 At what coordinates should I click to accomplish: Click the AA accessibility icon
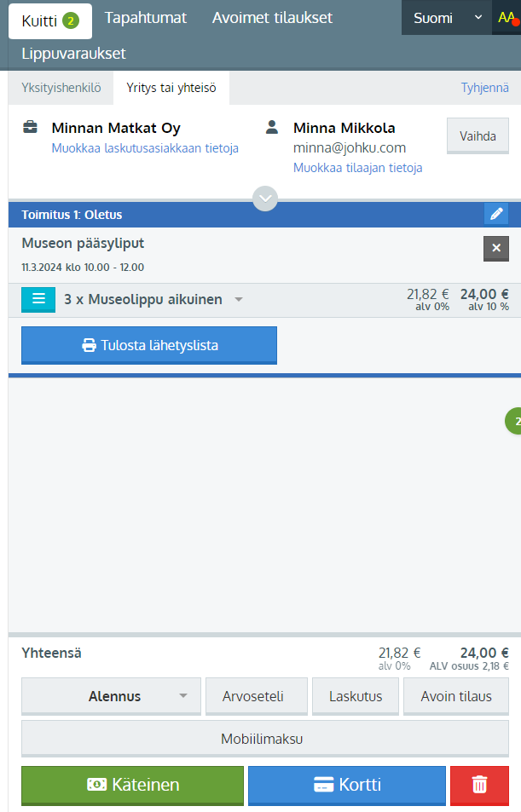[506, 18]
